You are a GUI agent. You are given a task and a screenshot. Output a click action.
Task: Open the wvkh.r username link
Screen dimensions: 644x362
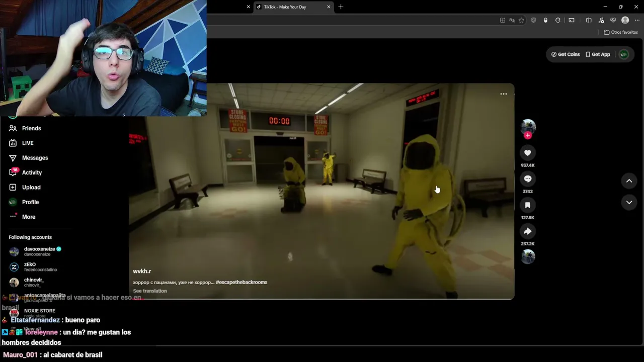click(x=142, y=271)
